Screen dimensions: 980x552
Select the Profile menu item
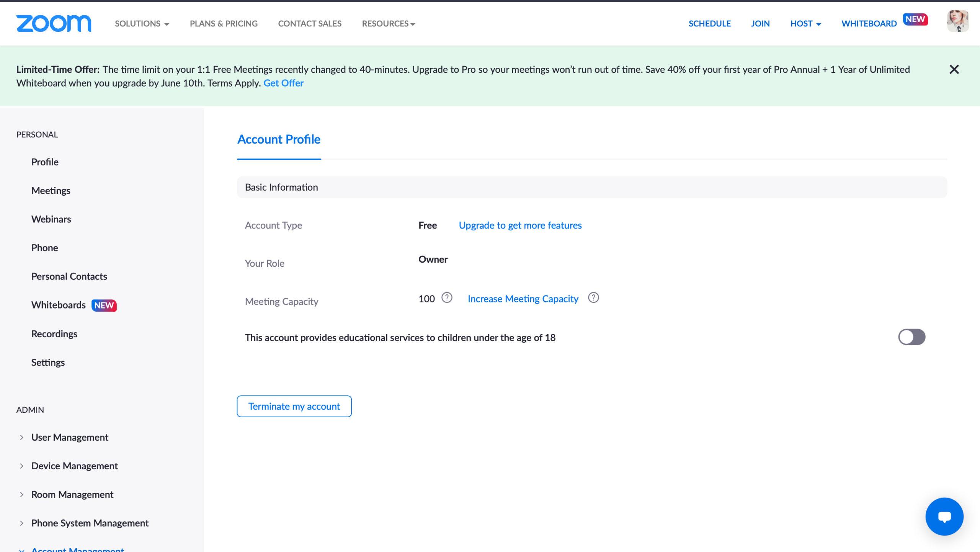pyautogui.click(x=44, y=162)
